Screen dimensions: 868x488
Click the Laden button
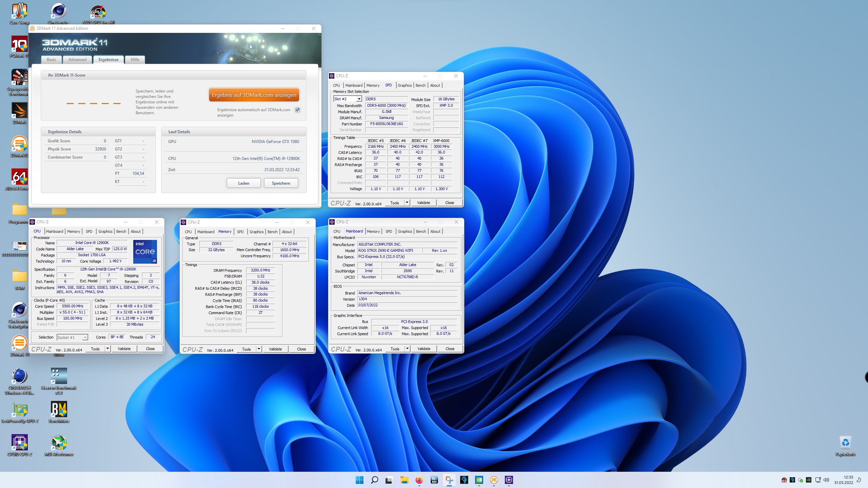243,183
